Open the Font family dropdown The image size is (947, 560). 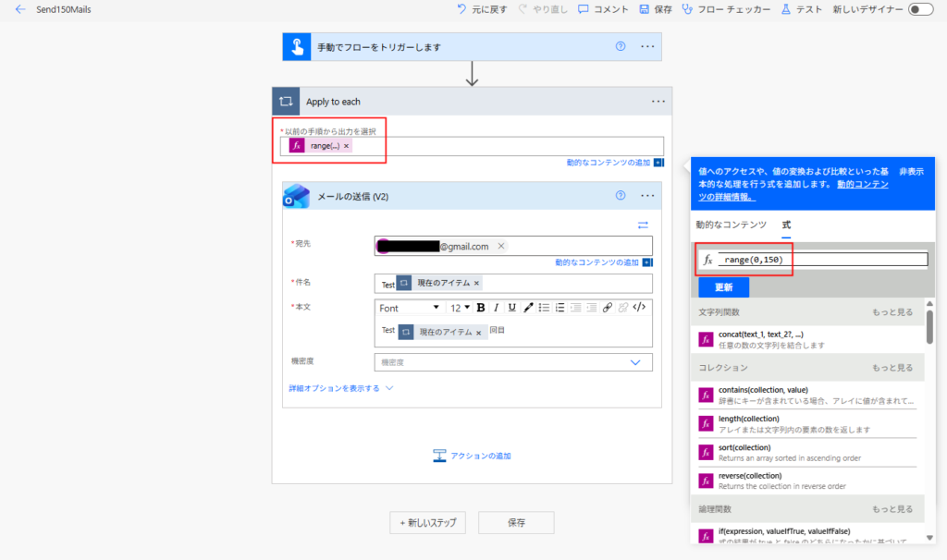coord(410,308)
